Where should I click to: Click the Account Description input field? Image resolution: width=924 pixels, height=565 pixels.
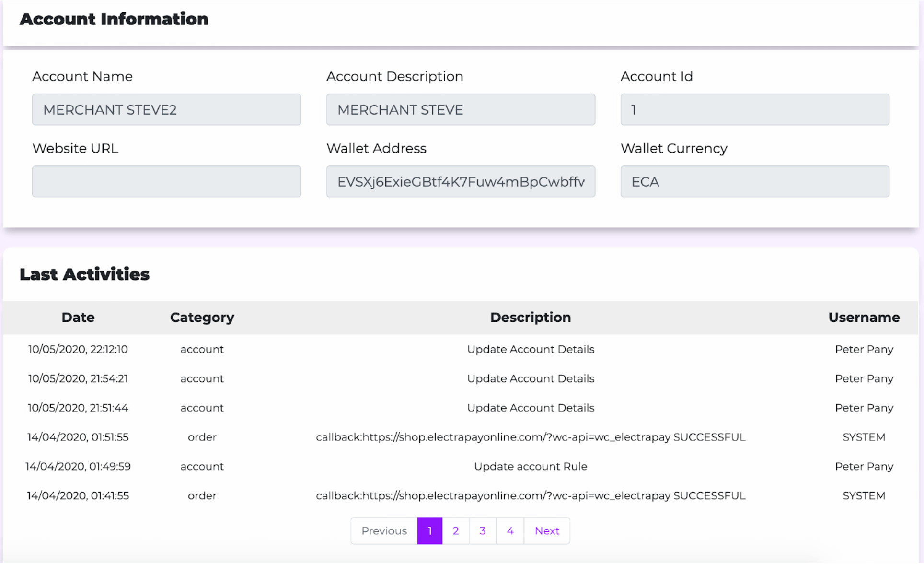point(461,109)
